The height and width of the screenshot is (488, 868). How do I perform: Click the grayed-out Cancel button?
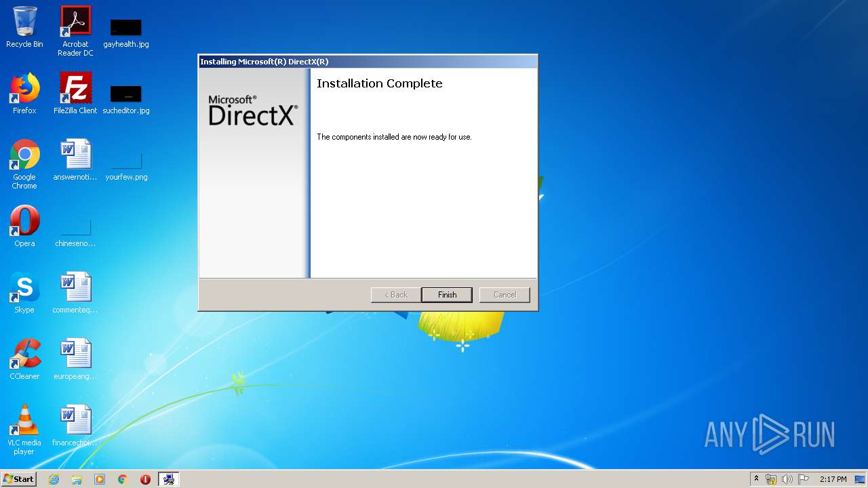click(505, 295)
